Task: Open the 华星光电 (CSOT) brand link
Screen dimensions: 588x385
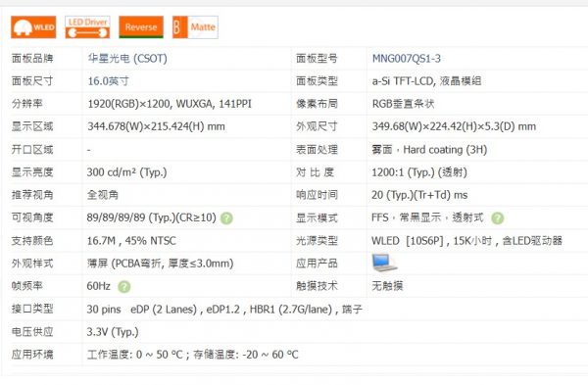Action: pos(127,59)
